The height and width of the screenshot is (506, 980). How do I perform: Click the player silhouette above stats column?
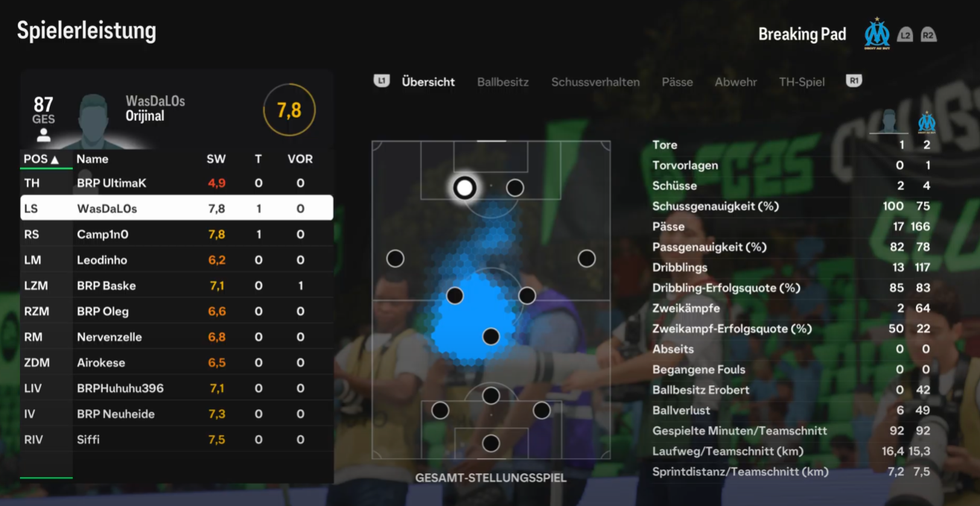[889, 122]
